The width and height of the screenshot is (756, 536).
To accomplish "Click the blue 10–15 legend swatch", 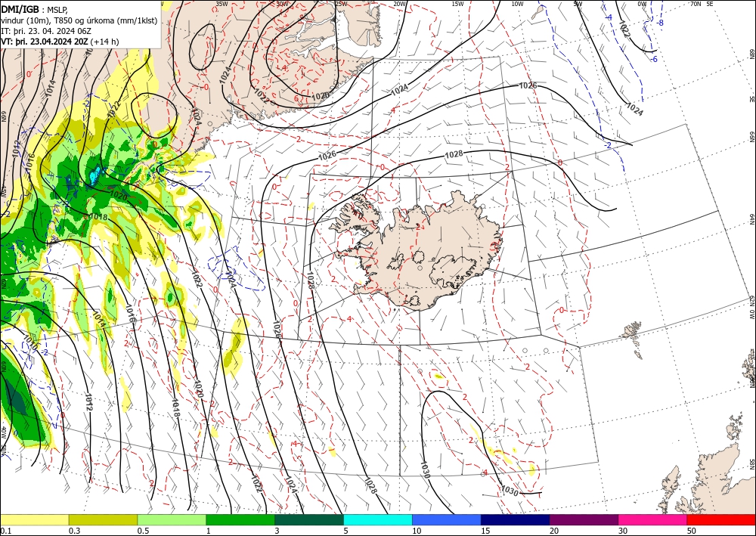I will [447, 519].
